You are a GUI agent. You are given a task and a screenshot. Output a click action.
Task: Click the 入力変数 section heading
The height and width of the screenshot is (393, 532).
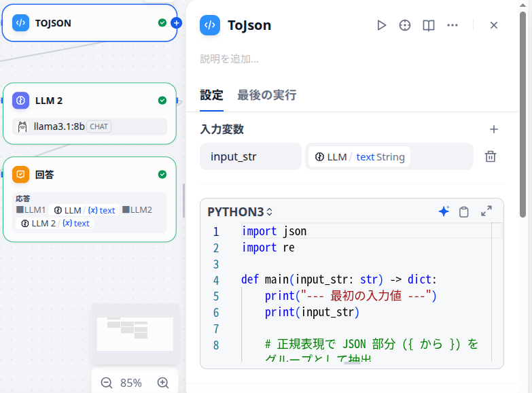222,129
